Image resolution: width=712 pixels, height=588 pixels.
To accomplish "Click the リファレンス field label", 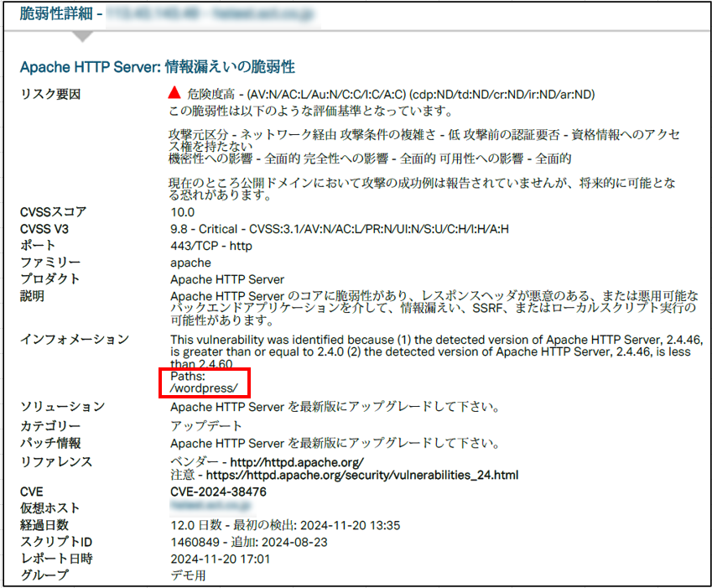I will click(56, 462).
